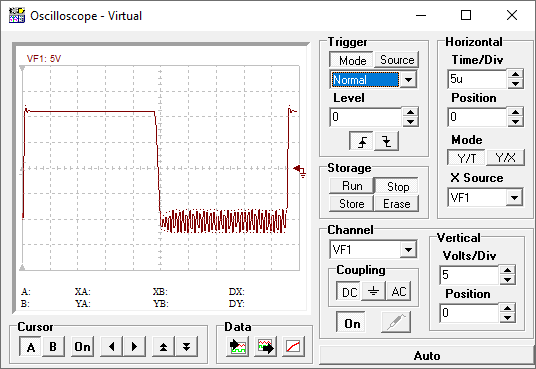536x369 pixels.
Task: Toggle the Cursor On button
Action: 82,347
